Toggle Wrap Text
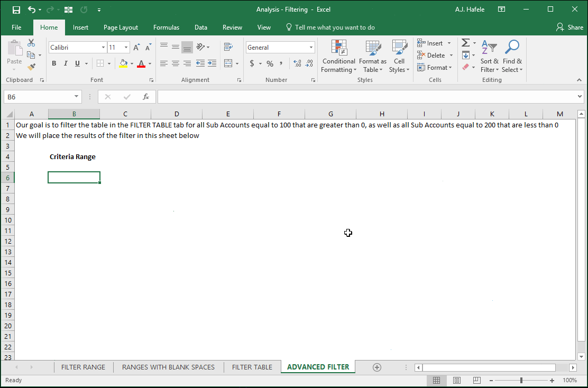 click(x=228, y=47)
